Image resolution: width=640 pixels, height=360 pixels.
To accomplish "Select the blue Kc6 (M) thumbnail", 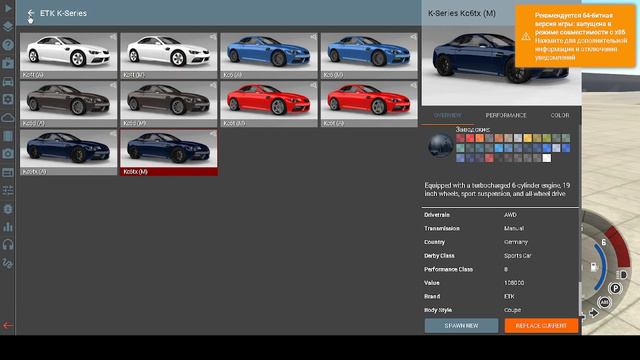I will pyautogui.click(x=369, y=56).
